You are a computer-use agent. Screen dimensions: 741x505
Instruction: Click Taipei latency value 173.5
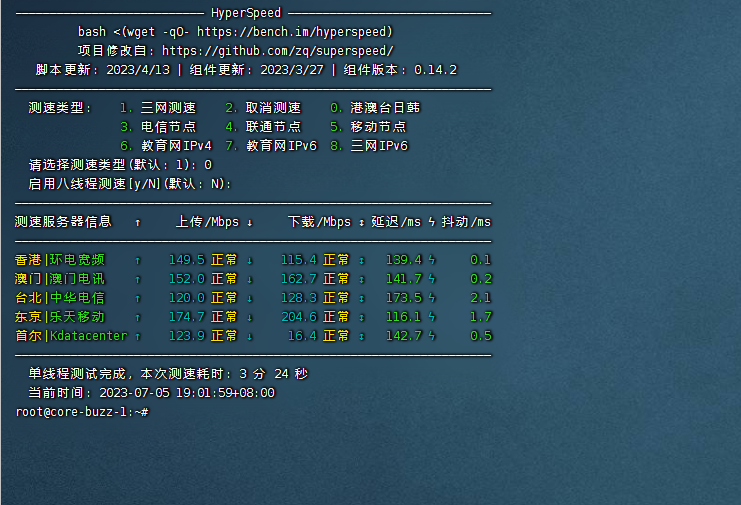tap(404, 298)
